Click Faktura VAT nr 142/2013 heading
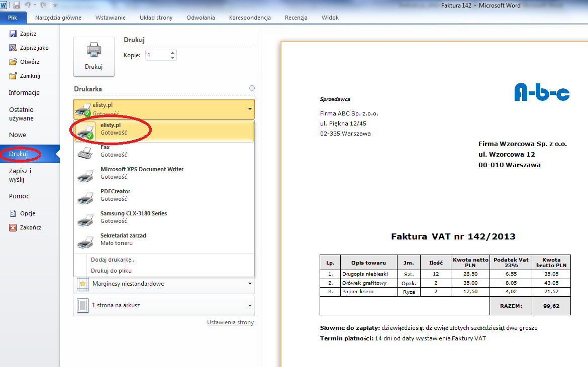Screen dimensions: 588x367 pos(453,236)
